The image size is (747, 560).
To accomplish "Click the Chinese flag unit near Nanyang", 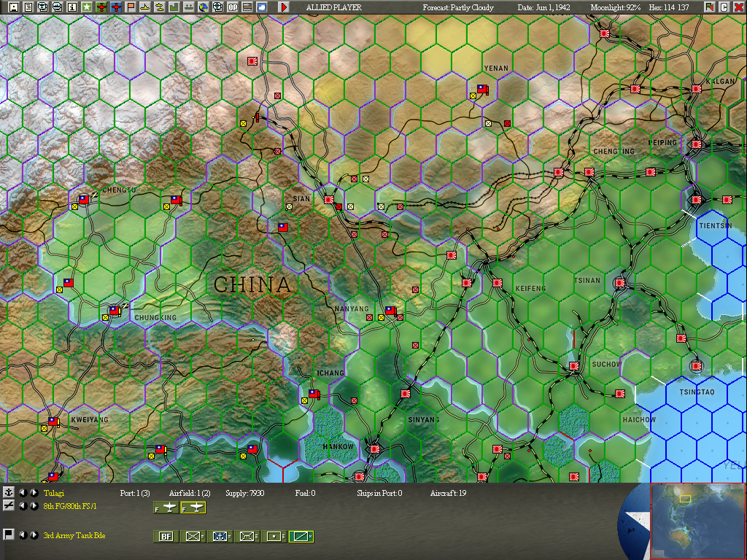I will (390, 311).
